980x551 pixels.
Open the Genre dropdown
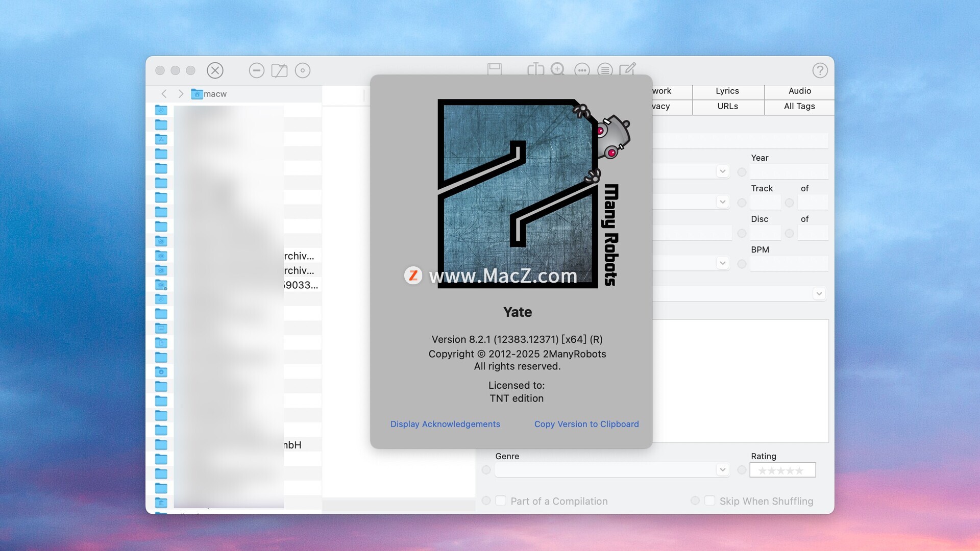(x=722, y=469)
